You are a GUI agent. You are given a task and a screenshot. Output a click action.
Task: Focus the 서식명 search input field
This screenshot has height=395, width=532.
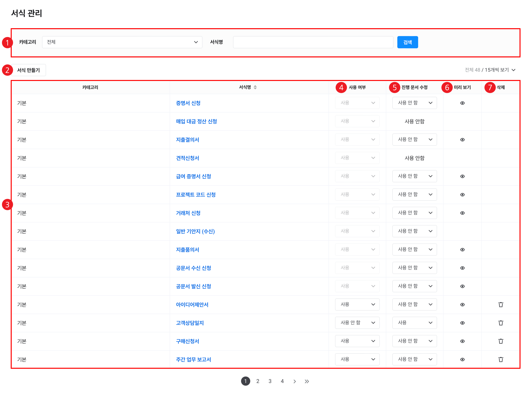point(313,42)
